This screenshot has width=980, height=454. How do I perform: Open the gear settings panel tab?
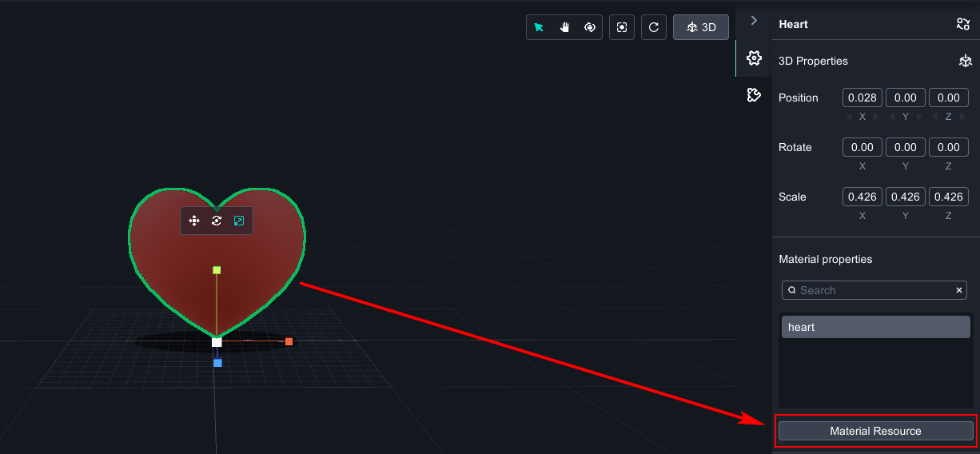[753, 58]
